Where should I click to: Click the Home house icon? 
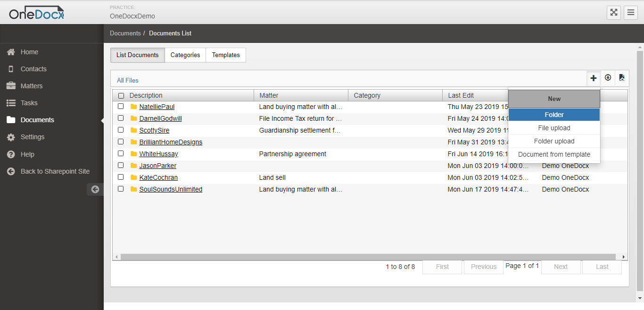[x=11, y=52]
